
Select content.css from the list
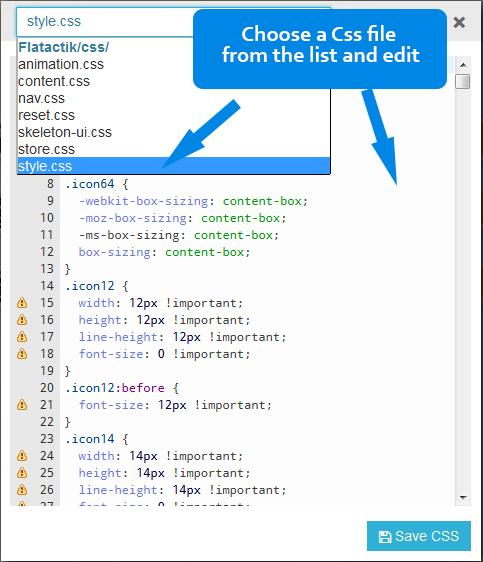tap(173, 81)
